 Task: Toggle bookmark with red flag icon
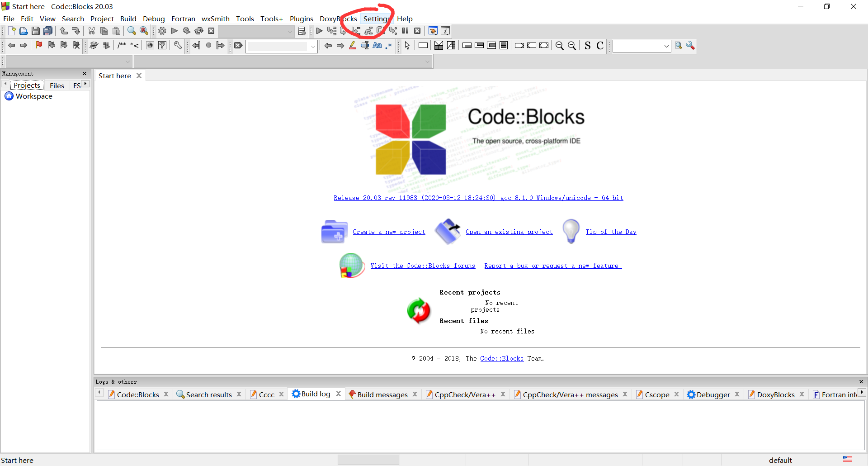coord(39,45)
